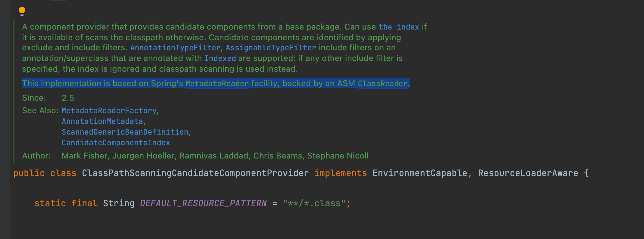
Task: Open the MetadataReader link in highlighted text
Action: (x=217, y=84)
